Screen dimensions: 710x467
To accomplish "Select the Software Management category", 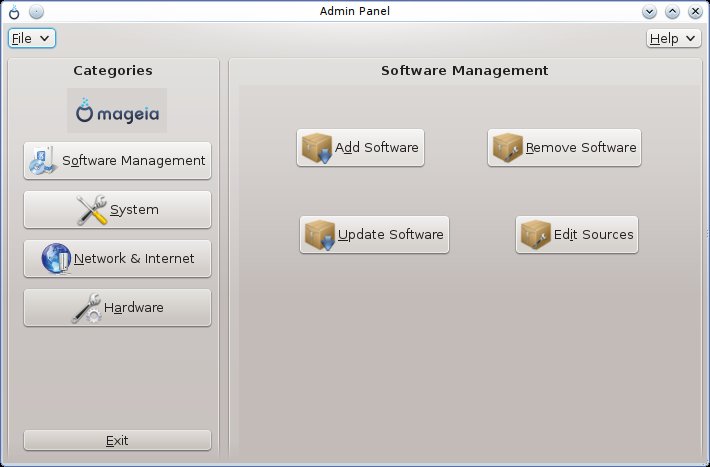I will coord(117,161).
